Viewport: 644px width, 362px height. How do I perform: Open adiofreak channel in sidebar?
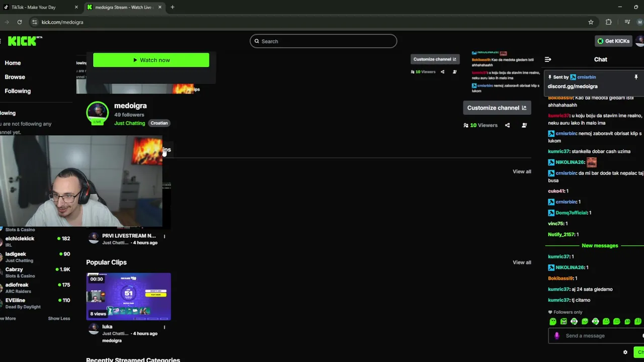point(36,288)
